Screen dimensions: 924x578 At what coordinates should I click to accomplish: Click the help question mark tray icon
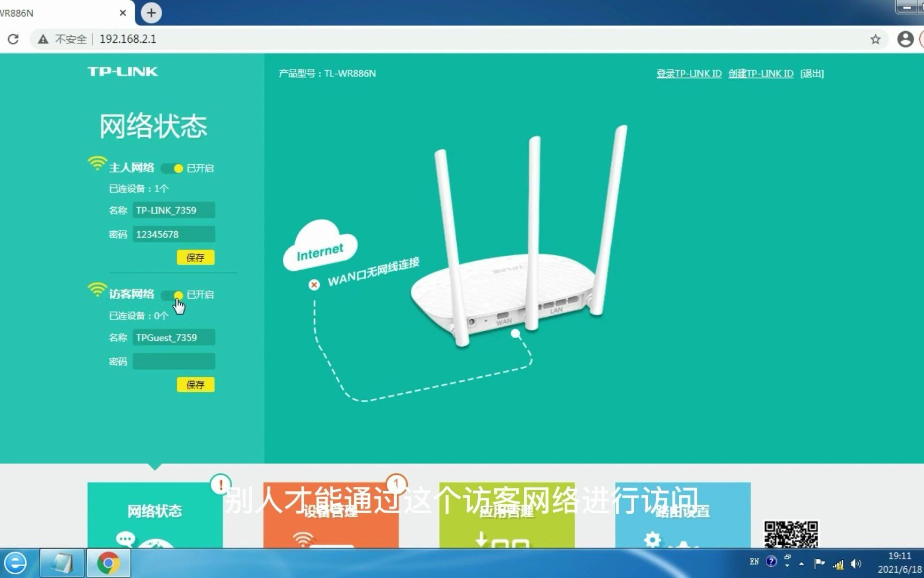771,561
